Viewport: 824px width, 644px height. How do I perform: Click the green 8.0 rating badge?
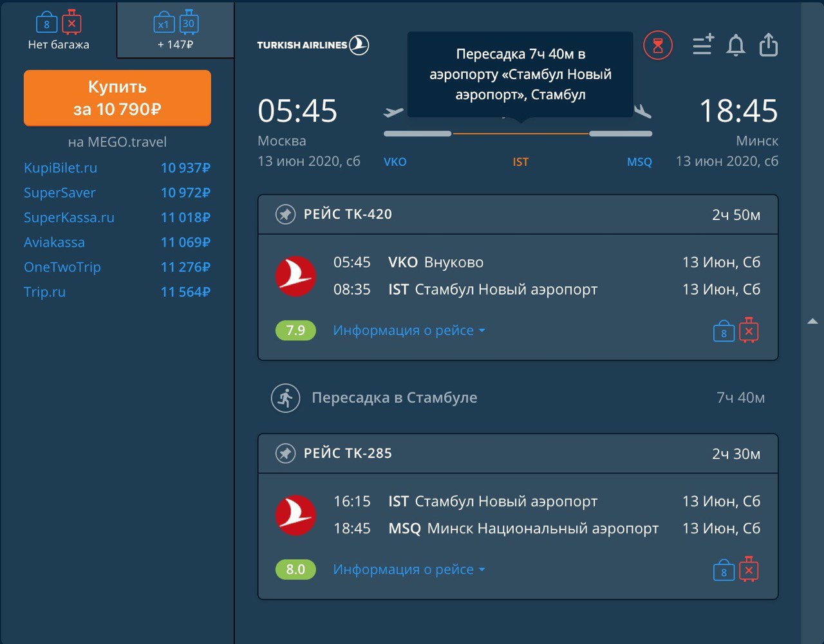(x=295, y=569)
